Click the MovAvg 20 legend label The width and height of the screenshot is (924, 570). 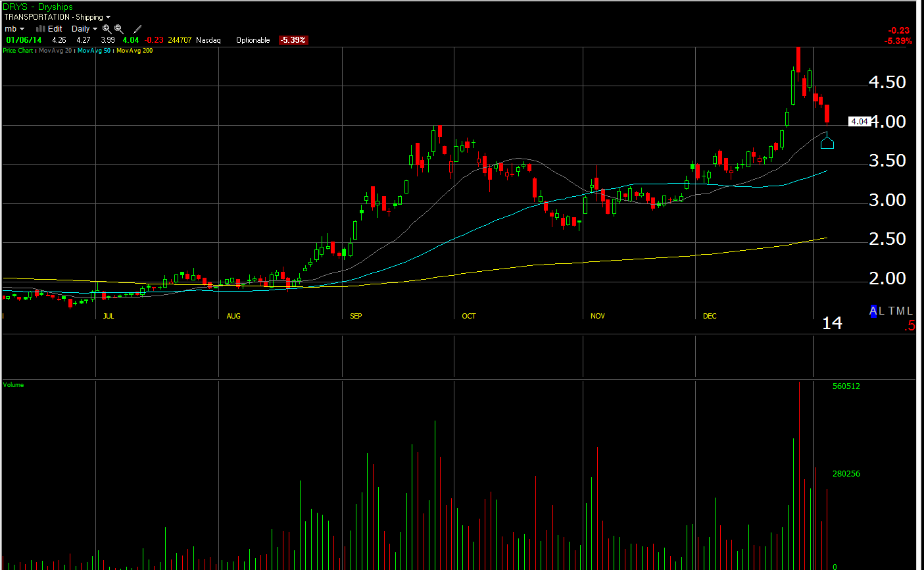55,51
